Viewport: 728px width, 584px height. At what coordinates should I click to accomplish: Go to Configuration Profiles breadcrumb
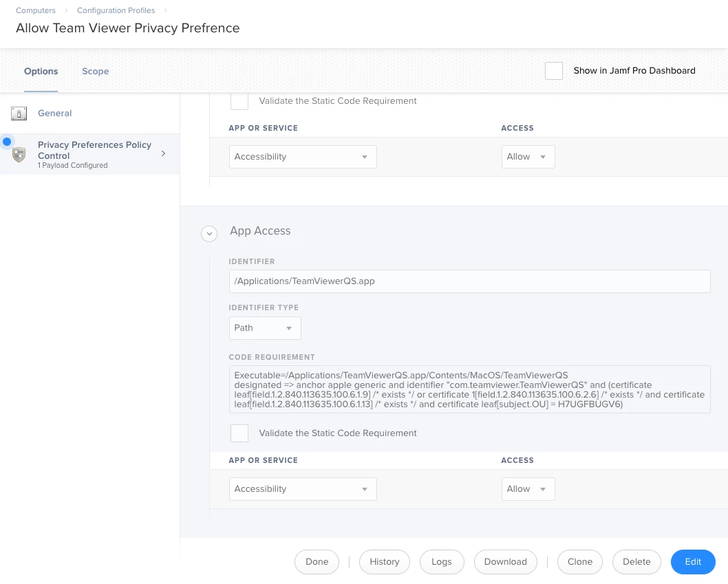[x=116, y=10]
